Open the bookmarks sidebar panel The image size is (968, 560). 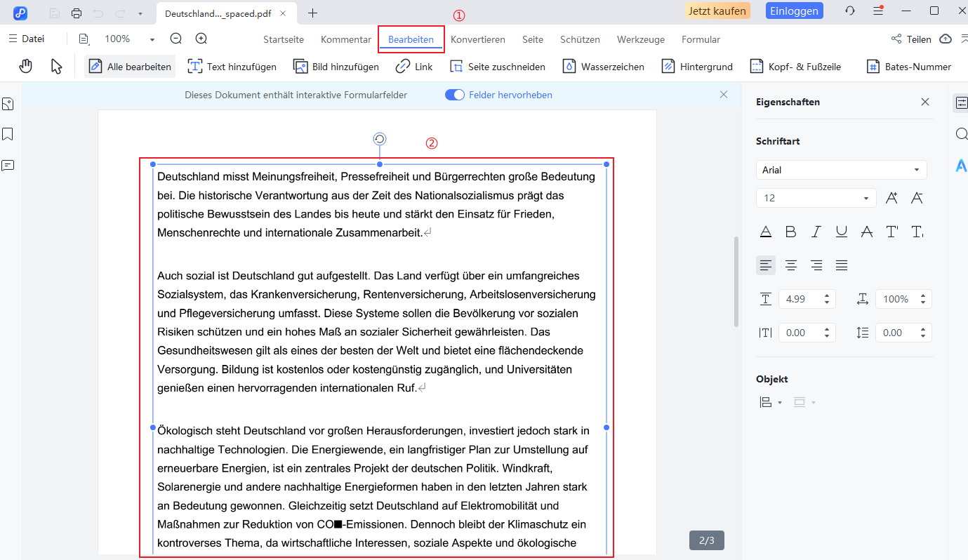[8, 134]
